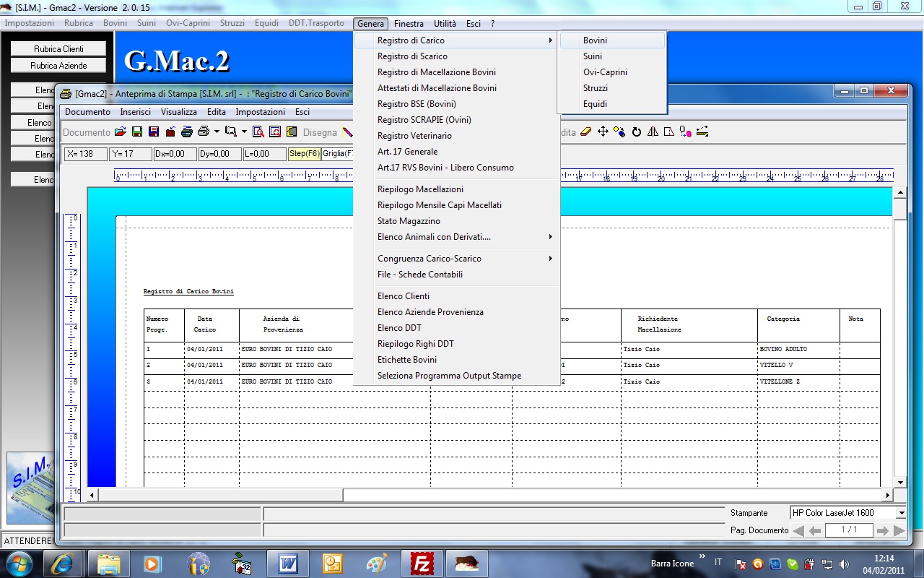Click the eraser tool icon
The image size is (924, 578).
click(x=585, y=131)
